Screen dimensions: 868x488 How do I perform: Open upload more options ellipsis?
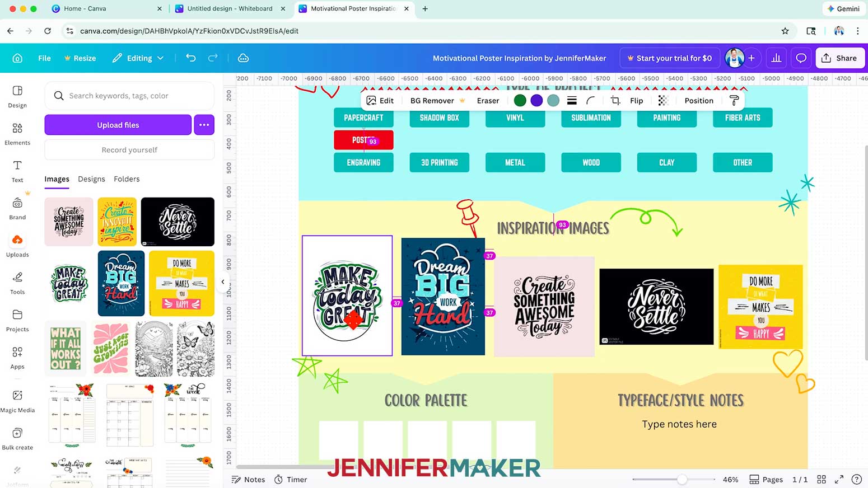[204, 125]
